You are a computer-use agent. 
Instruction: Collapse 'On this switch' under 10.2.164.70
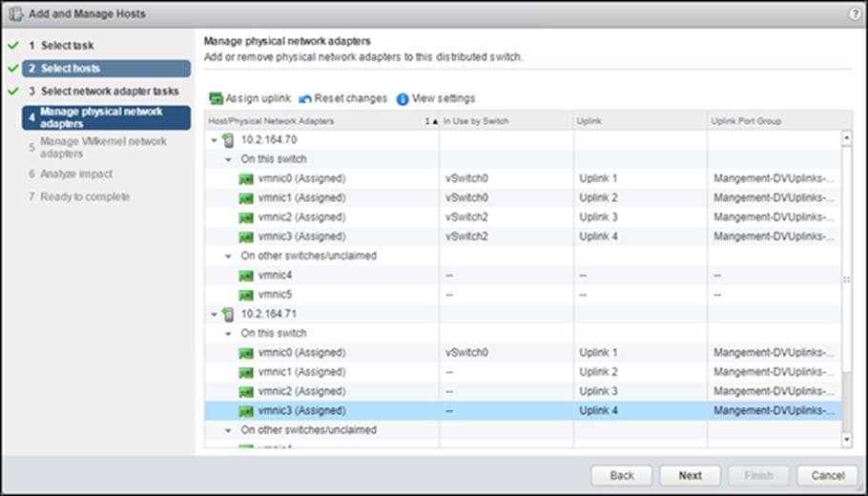click(228, 159)
